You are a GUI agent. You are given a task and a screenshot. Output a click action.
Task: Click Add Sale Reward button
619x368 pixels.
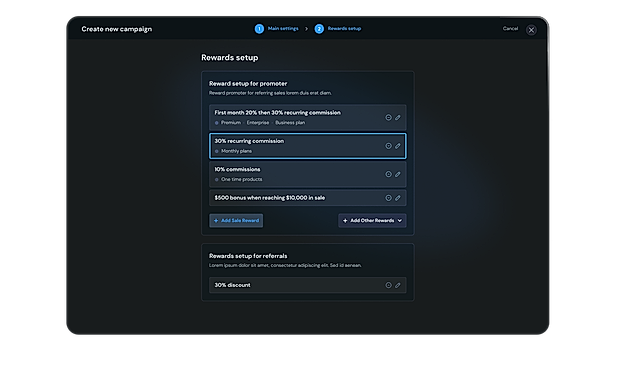(x=236, y=220)
